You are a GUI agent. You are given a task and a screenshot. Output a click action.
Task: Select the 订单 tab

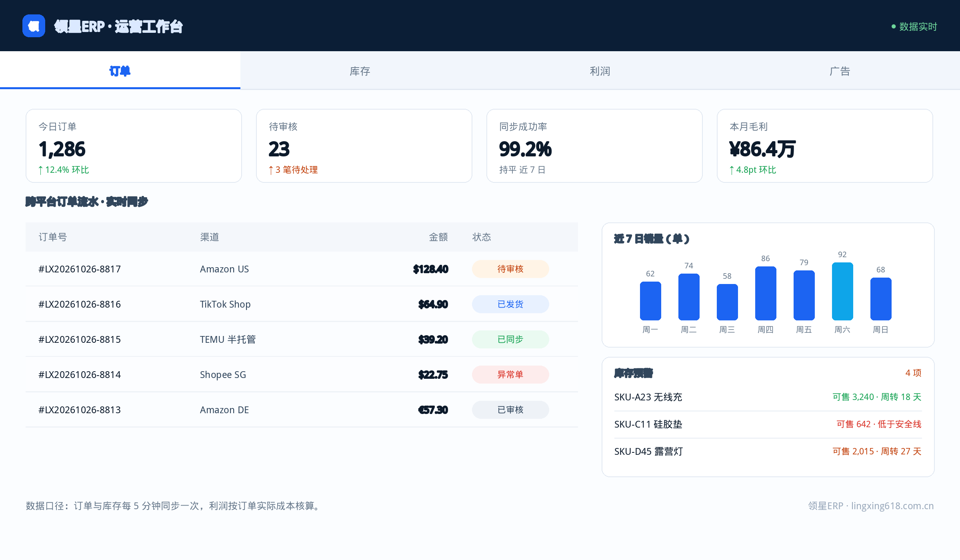coord(120,71)
